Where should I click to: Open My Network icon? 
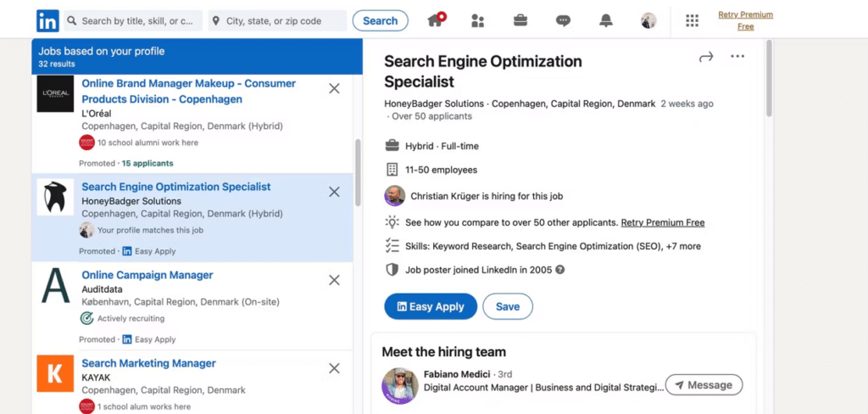[478, 21]
